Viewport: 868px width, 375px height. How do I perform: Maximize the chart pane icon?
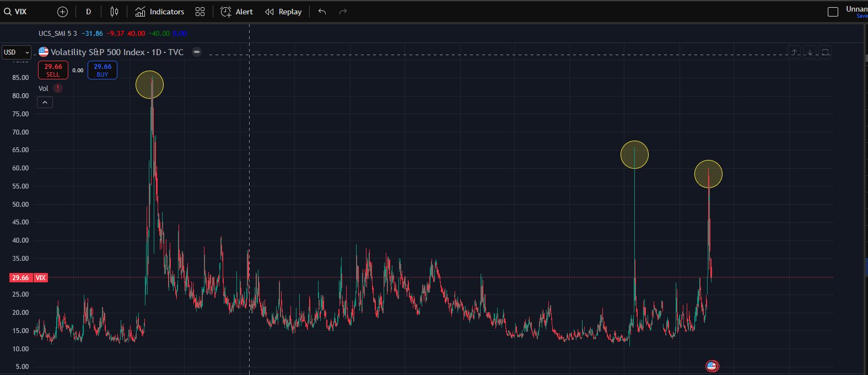tap(826, 52)
